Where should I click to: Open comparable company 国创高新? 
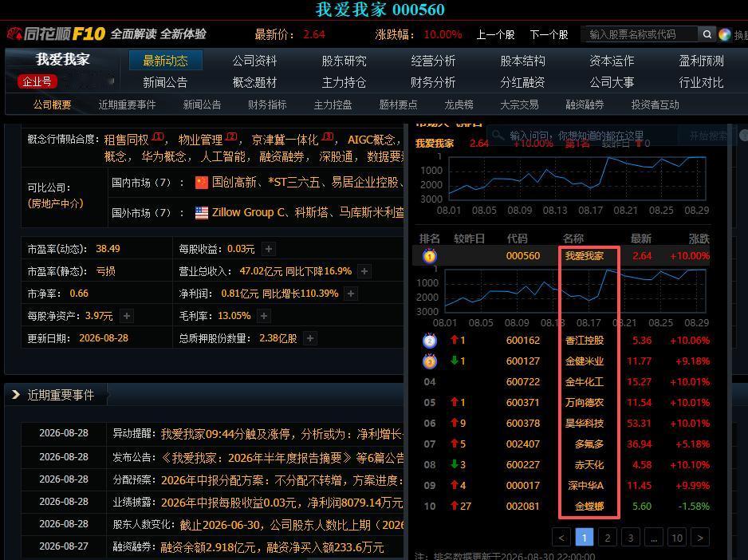click(x=234, y=183)
